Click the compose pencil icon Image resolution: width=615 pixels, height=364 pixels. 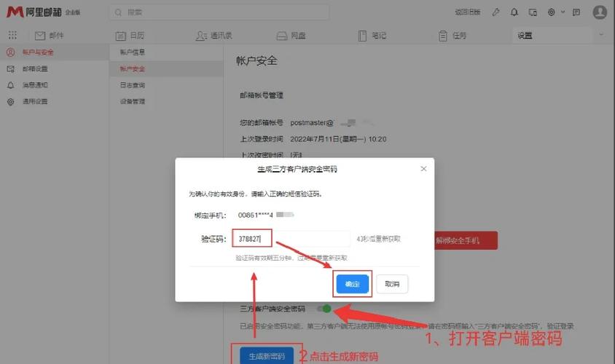[495, 12]
